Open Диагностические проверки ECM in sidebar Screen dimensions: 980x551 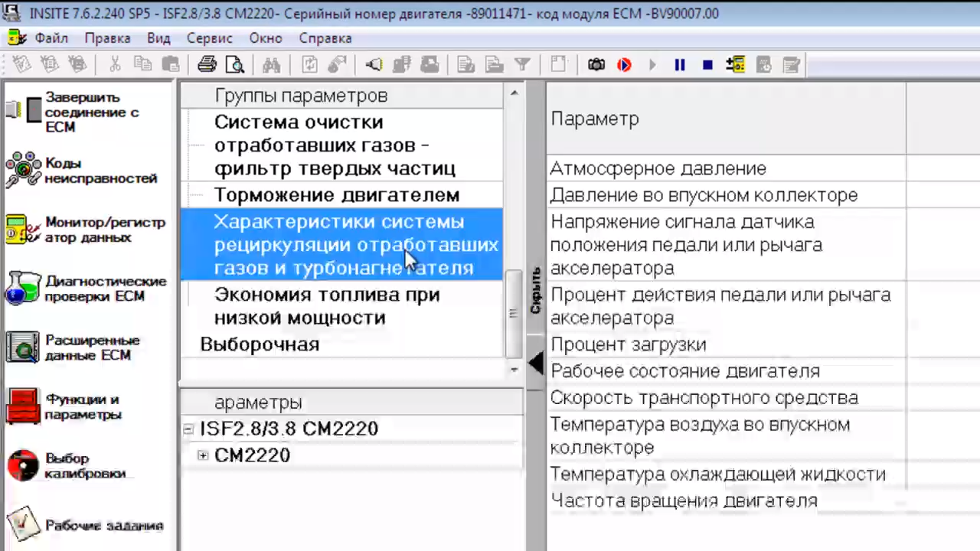click(x=86, y=289)
